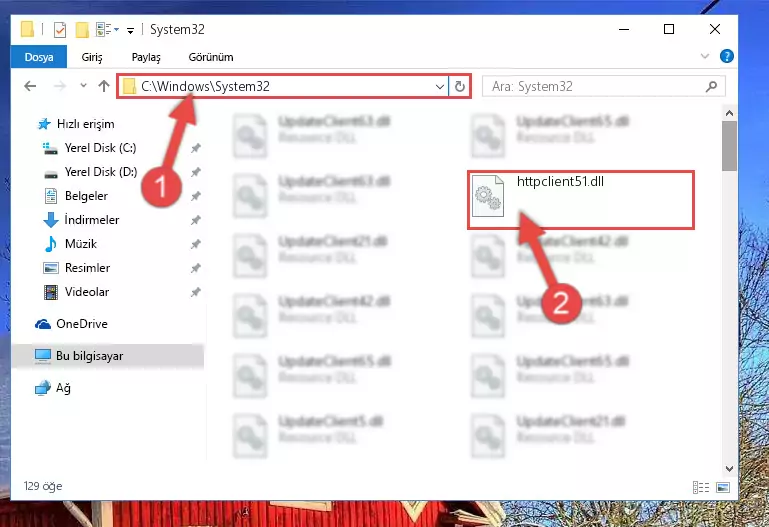This screenshot has width=769, height=527.
Task: Select the httpclient51.dll file name
Action: (560, 182)
